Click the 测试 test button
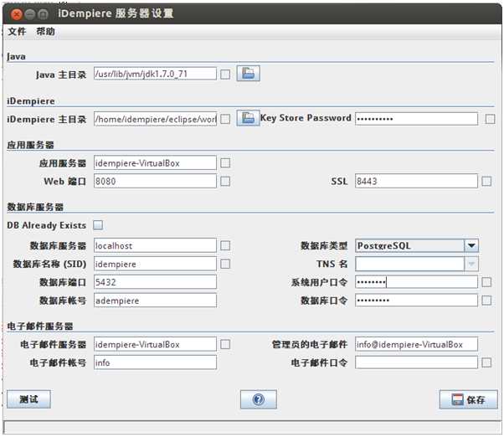 (28, 399)
